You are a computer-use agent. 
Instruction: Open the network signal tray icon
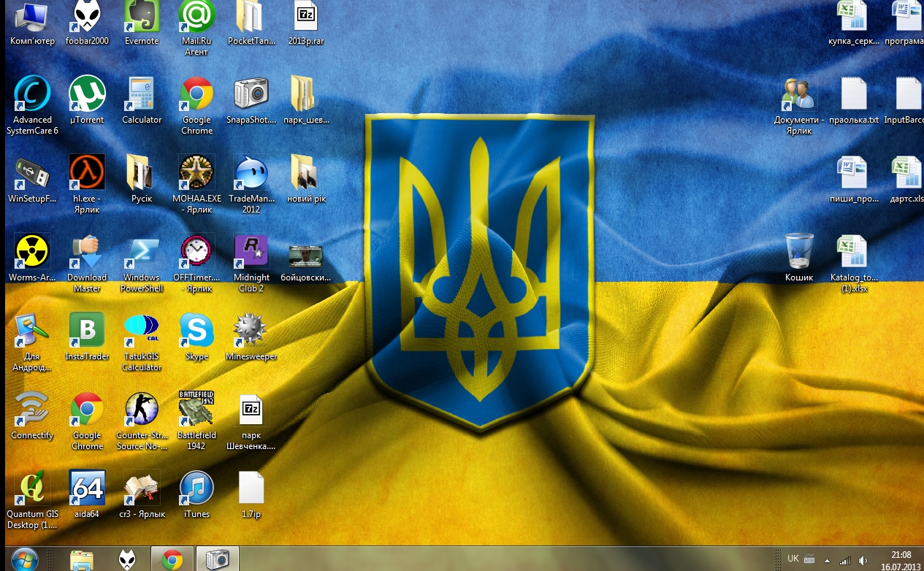tap(845, 560)
